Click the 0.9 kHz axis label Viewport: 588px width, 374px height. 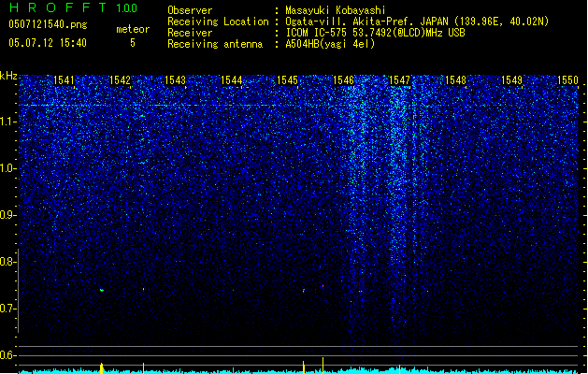click(8, 215)
